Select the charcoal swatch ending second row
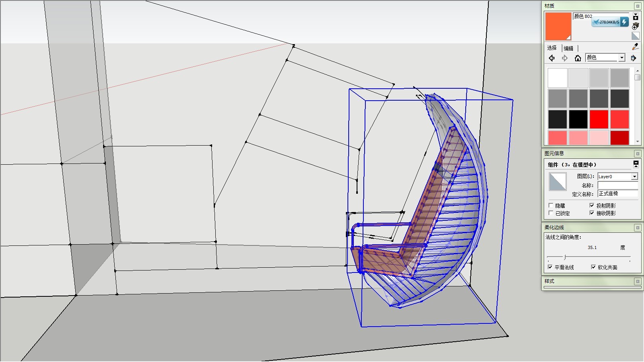 click(x=620, y=99)
